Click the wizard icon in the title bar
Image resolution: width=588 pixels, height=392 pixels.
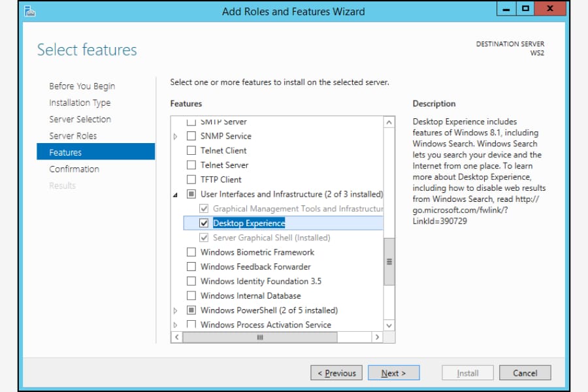[29, 11]
